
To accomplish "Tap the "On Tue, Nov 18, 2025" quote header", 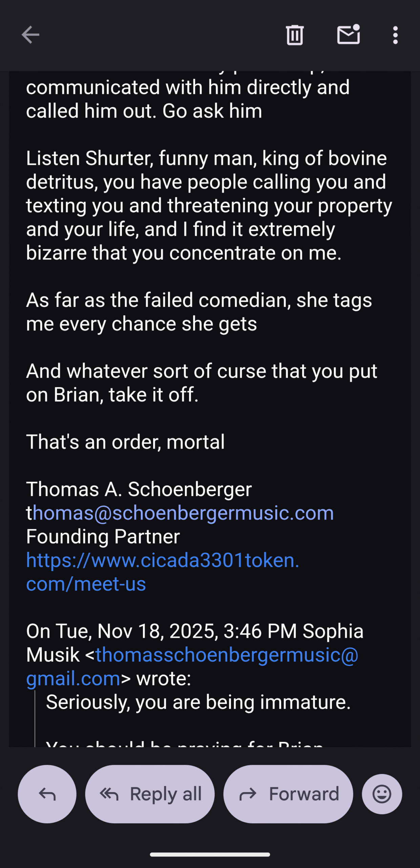I will 195,631.
